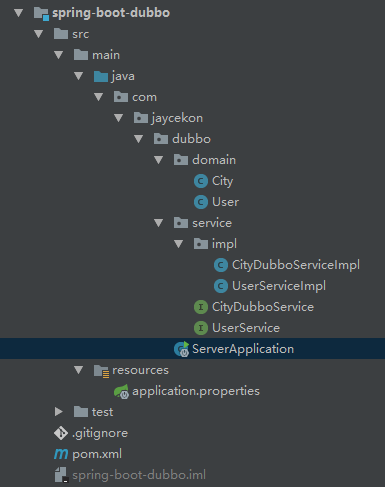Image resolution: width=385 pixels, height=487 pixels.
Task: Collapse the service package arrow
Action: click(159, 223)
